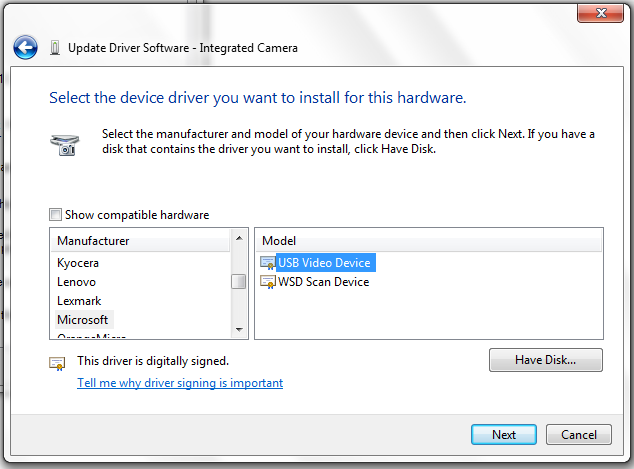This screenshot has height=469, width=634.
Task: Click the camera hardware icon
Action: (62, 144)
